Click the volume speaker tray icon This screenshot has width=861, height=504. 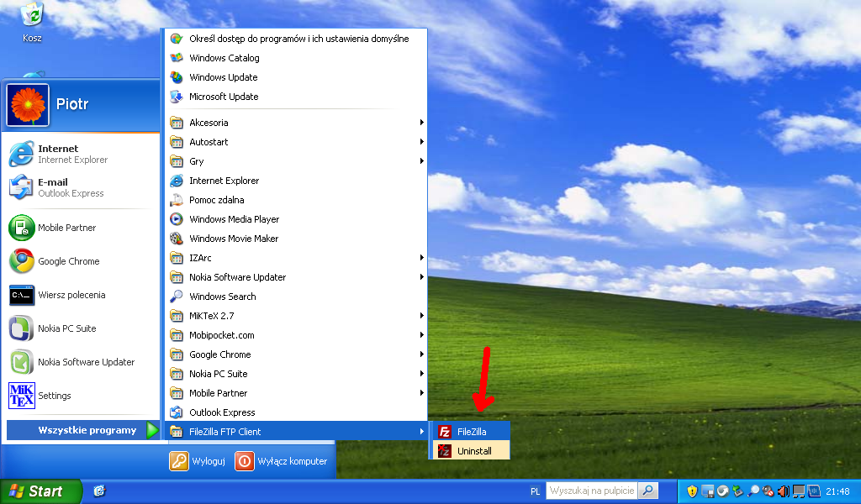(784, 491)
